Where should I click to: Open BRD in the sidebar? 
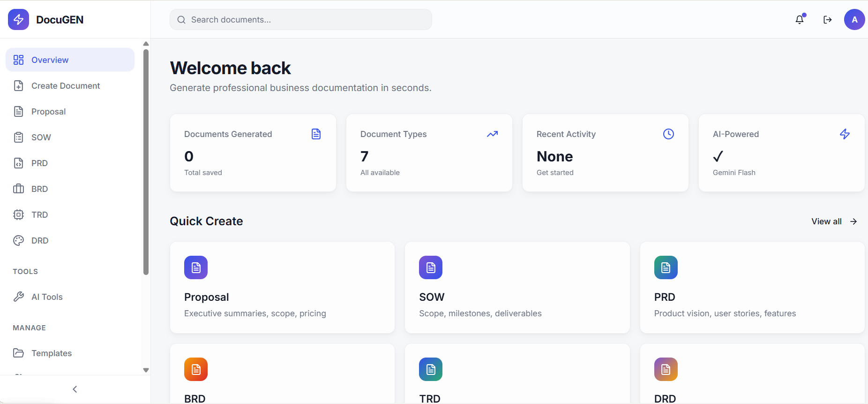(x=70, y=189)
